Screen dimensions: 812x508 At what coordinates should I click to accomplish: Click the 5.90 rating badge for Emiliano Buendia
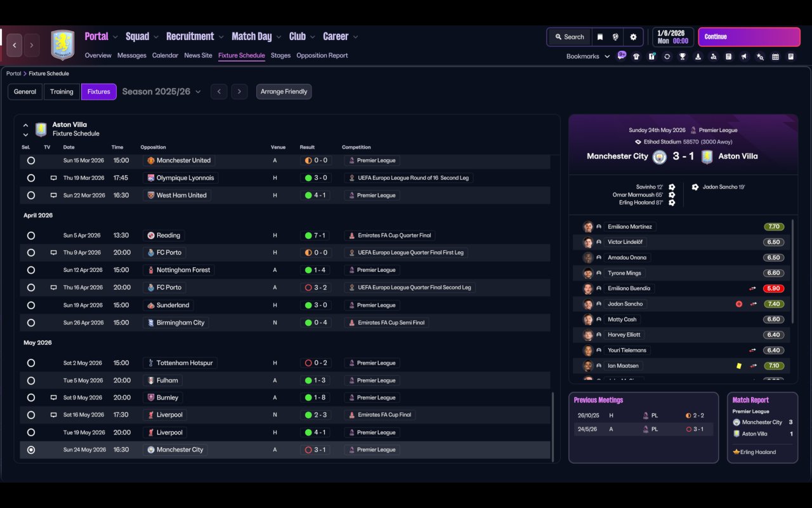click(x=774, y=288)
